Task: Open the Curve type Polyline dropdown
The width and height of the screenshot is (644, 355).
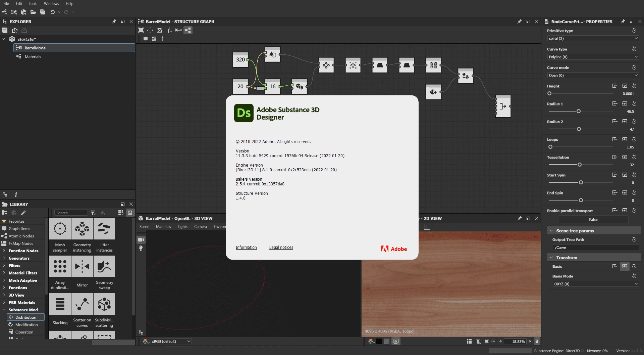Action: [x=593, y=57]
